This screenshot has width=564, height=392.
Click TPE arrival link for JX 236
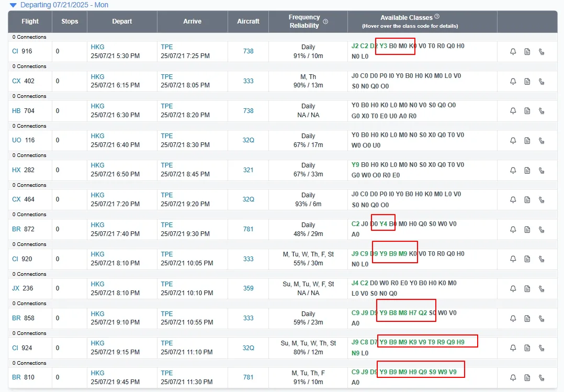pyautogui.click(x=166, y=284)
